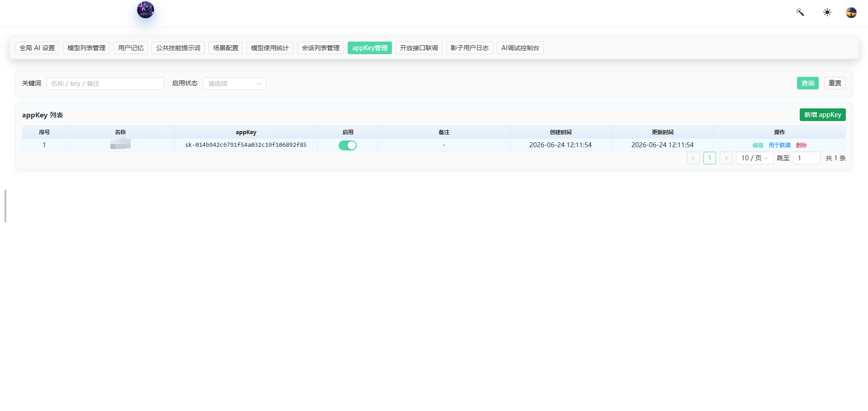Click the appKey column header
The width and height of the screenshot is (868, 411).
(x=246, y=132)
